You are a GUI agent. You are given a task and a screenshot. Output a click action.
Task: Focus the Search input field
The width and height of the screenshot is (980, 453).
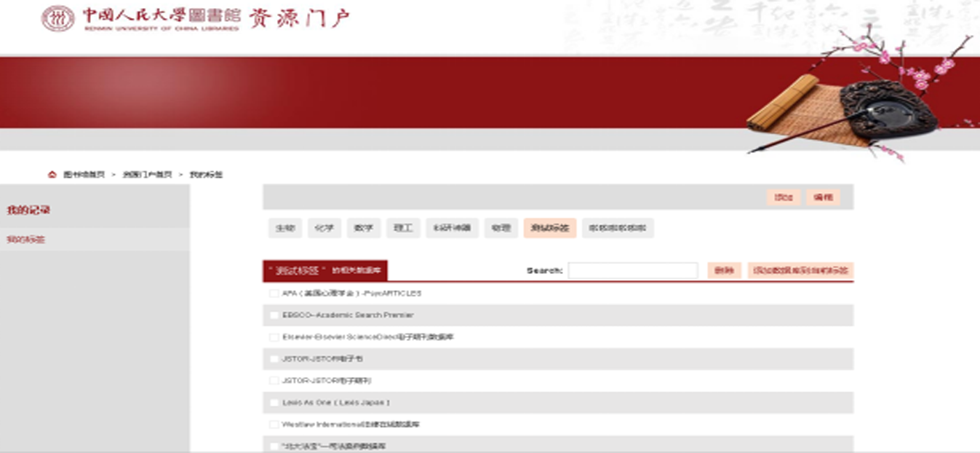coord(633,270)
